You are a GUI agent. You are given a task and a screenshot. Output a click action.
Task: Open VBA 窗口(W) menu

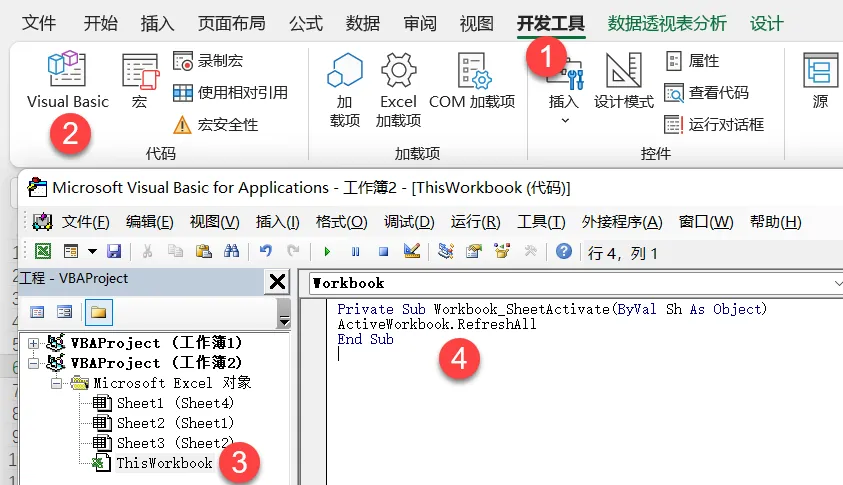pos(706,222)
